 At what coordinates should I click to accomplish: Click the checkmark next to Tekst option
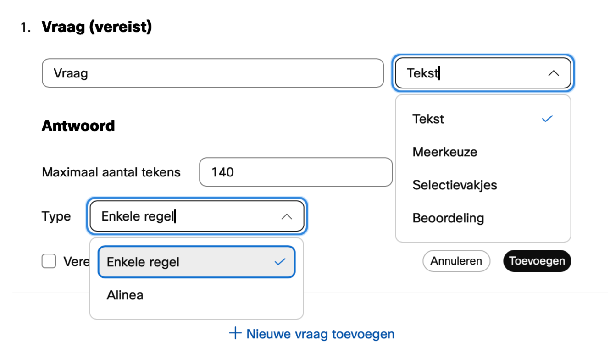point(547,118)
